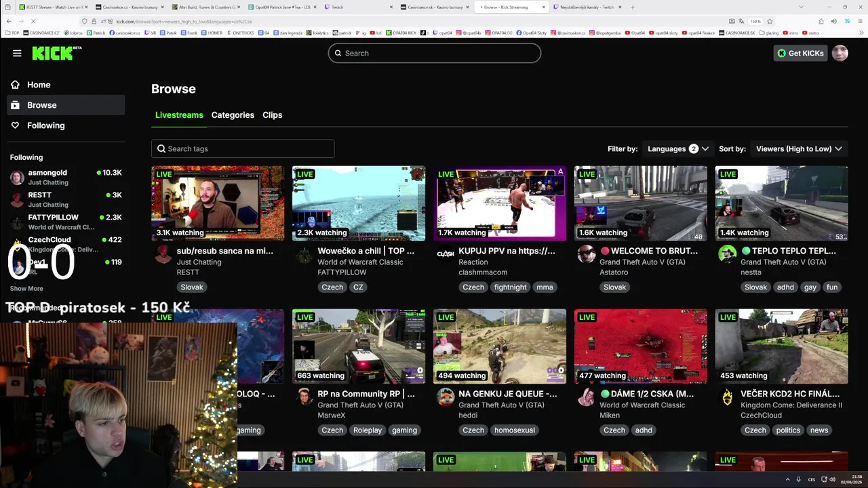Open the Languages filter dropdown
The width and height of the screenshot is (868, 488).
(x=678, y=148)
